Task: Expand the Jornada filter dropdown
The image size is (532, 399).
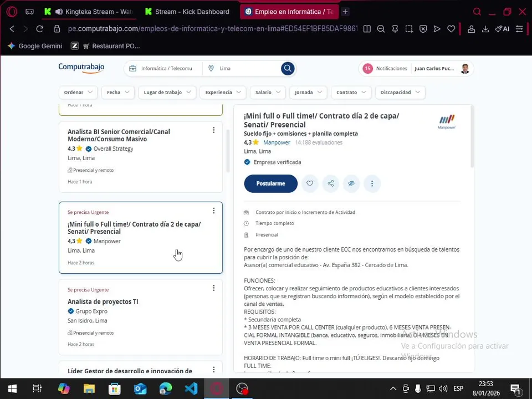Action: [x=308, y=93]
